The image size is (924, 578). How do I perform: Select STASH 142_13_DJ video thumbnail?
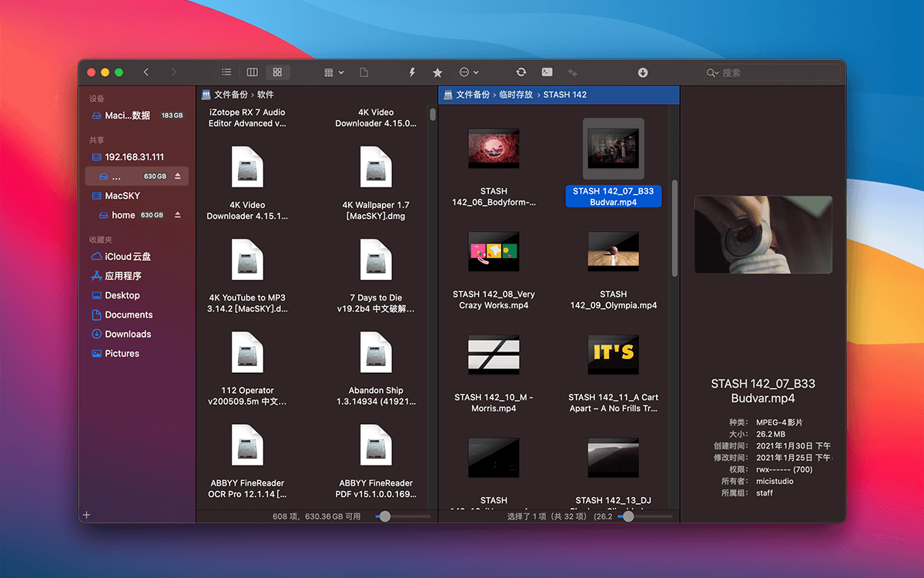613,458
